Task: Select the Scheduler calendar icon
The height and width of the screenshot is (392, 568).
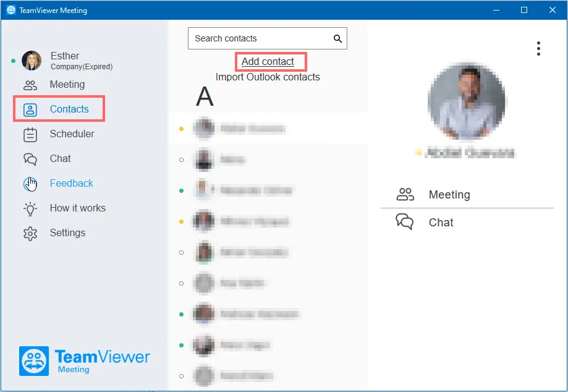Action: [30, 134]
